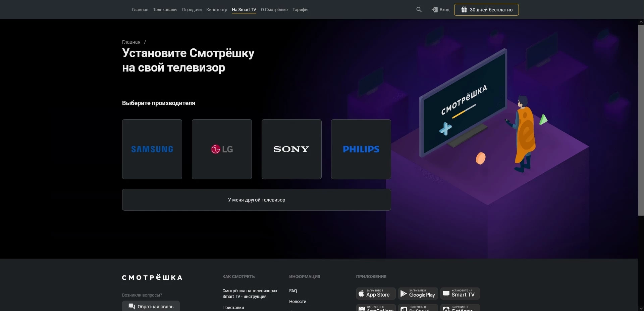Pick the Sony manufacturer tile
This screenshot has width=644, height=311.
[x=291, y=149]
